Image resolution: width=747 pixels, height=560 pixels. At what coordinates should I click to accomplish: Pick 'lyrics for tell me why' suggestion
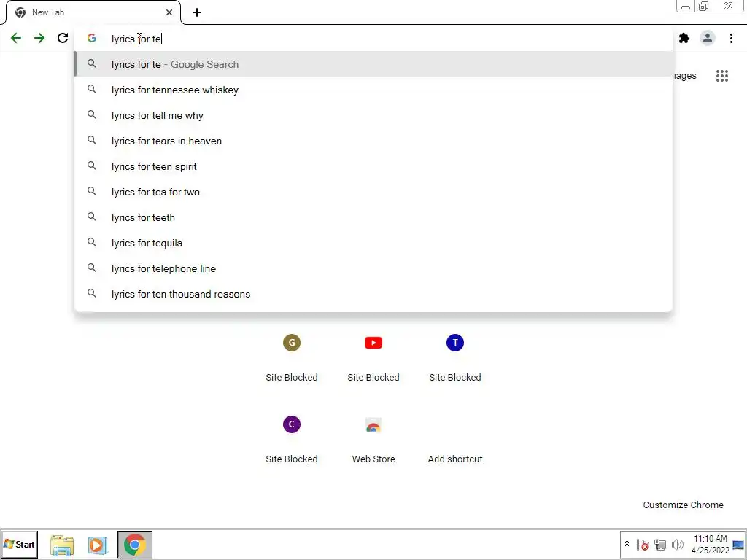click(373, 115)
